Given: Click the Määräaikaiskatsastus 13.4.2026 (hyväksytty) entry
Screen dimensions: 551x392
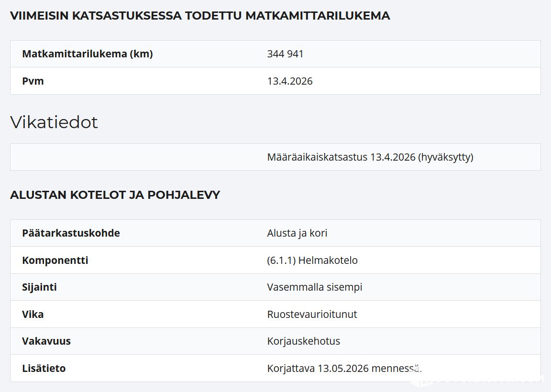Looking at the screenshot, I should [x=370, y=157].
